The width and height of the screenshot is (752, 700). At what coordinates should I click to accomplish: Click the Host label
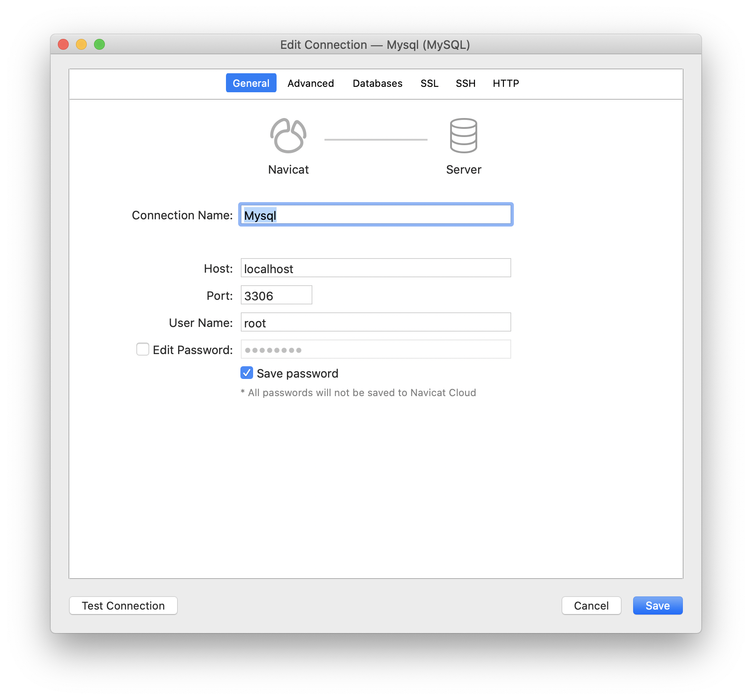(218, 269)
